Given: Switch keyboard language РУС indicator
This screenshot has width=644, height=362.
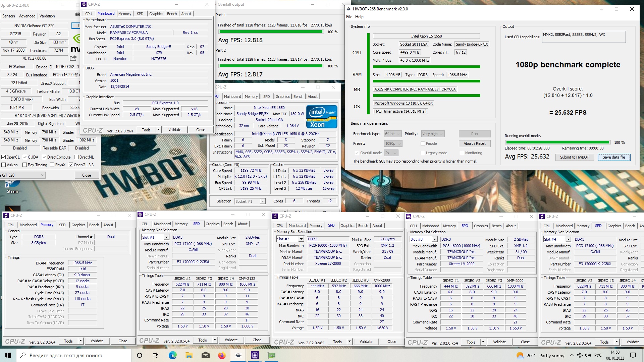Looking at the screenshot, I should click(598, 355).
